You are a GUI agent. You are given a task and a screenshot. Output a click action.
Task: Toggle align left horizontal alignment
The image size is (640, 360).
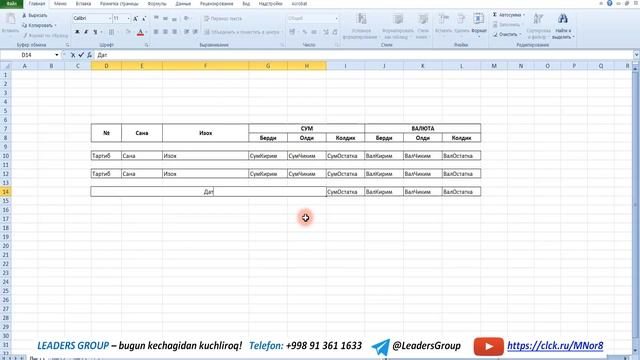[156, 32]
